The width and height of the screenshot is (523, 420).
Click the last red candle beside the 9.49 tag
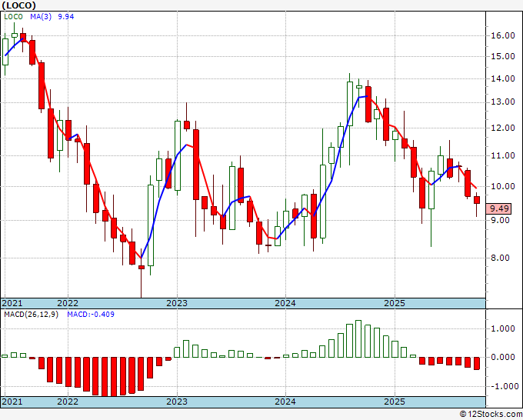pos(477,200)
